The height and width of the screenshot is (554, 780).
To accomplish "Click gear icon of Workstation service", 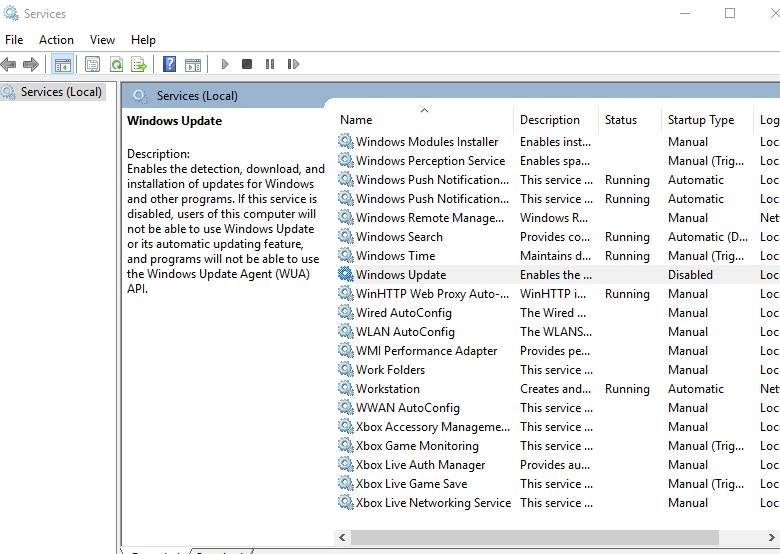I will tap(345, 389).
